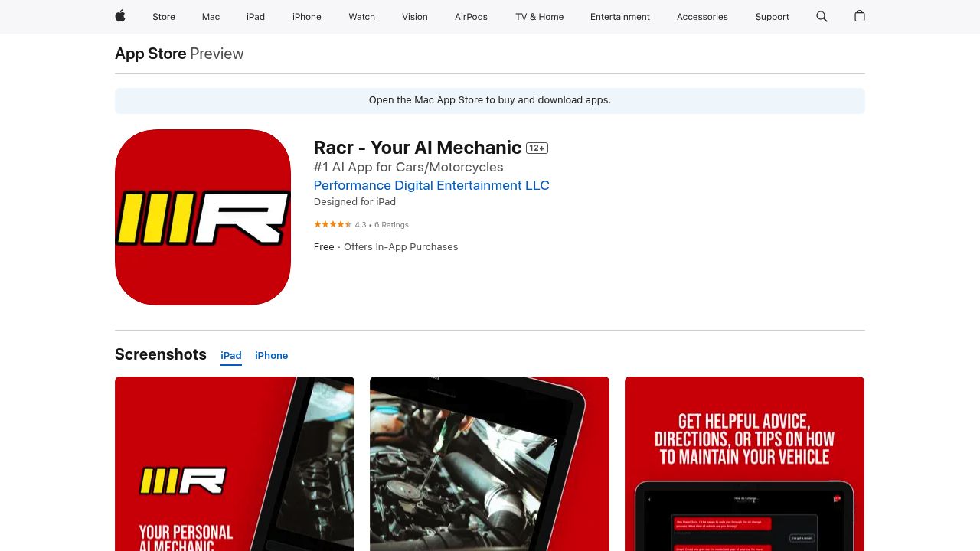
Task: Click the Racr app icon
Action: 203,217
